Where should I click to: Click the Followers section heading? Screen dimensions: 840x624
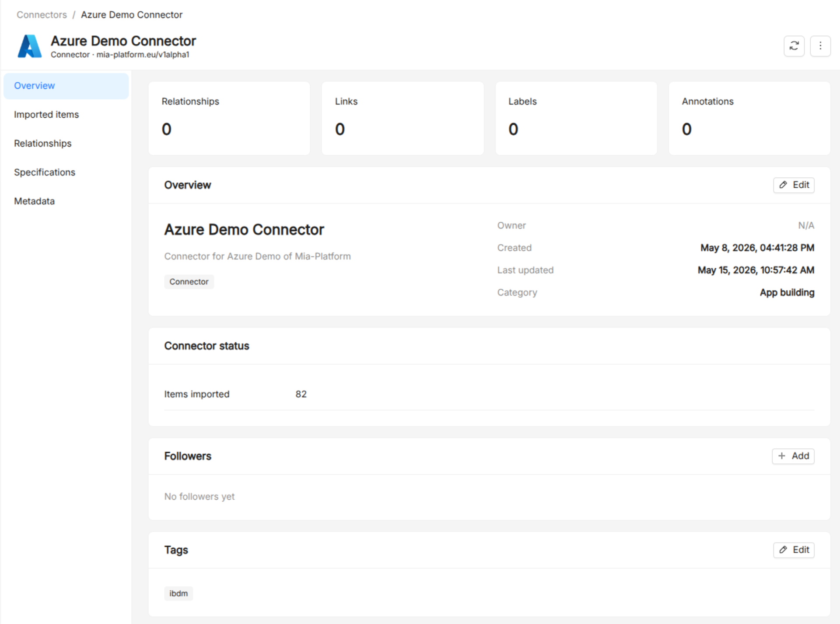(188, 456)
